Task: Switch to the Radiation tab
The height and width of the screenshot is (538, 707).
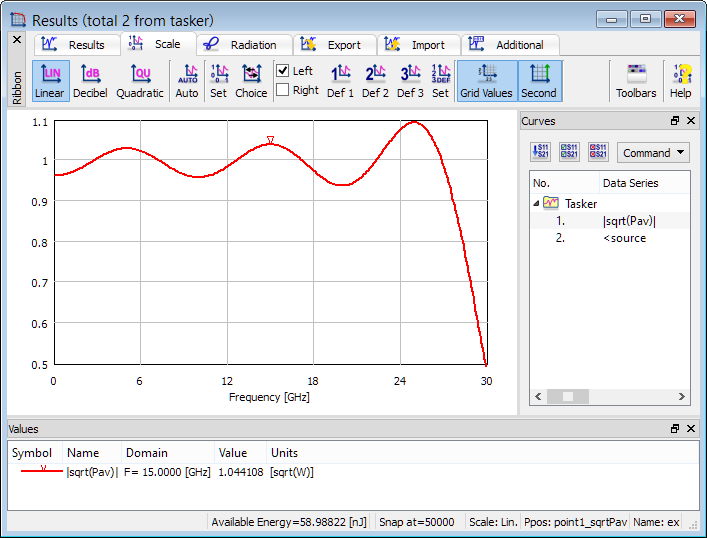Action: (x=244, y=45)
